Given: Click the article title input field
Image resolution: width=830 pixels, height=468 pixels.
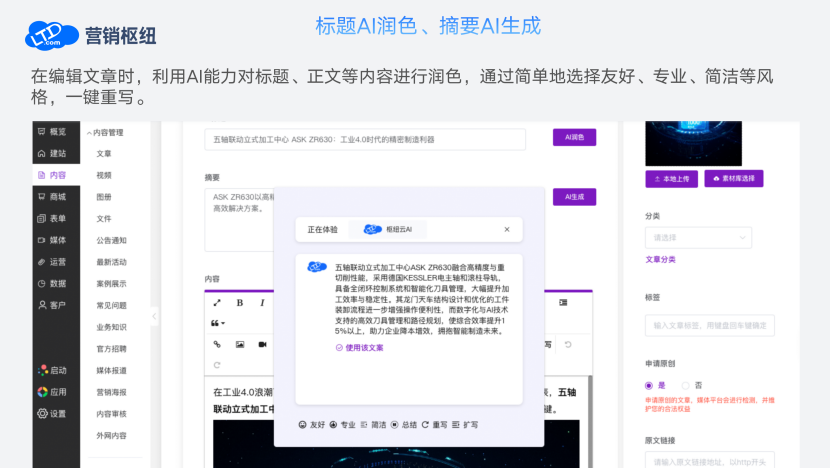Looking at the screenshot, I should pyautogui.click(x=365, y=139).
